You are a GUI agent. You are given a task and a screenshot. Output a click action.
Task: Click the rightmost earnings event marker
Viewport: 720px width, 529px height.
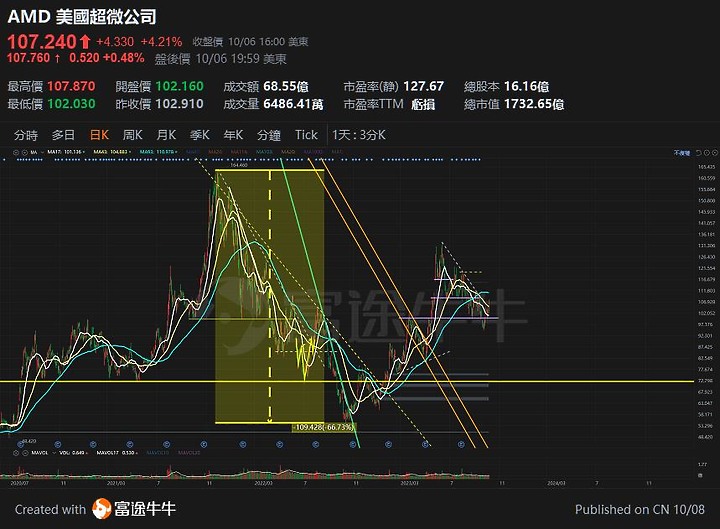[461, 444]
